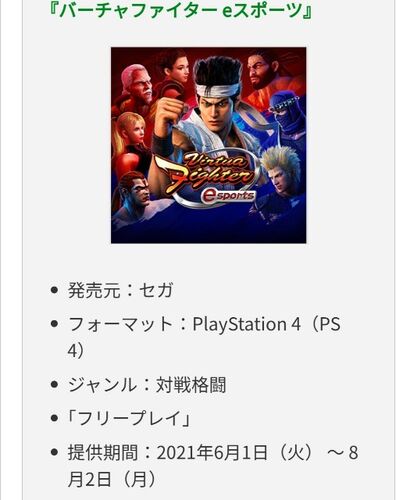Select the ジャンル：対戦格闘 line
Screen dimensions: 417x500
(147, 385)
